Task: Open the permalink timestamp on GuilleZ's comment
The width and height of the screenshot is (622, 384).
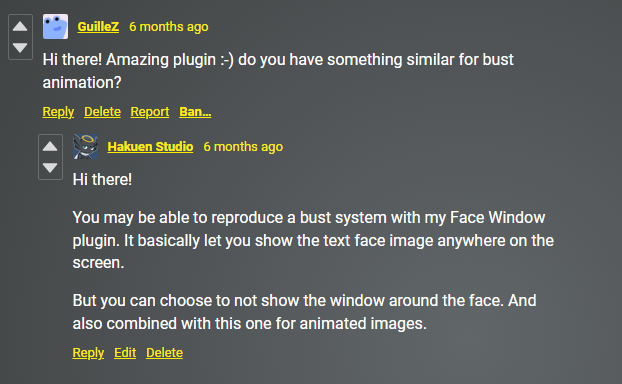Action: (x=169, y=27)
